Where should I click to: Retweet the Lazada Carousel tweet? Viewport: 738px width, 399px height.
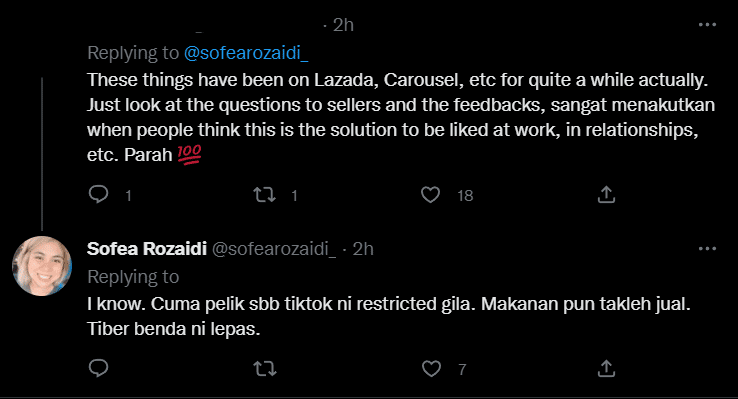pyautogui.click(x=265, y=194)
